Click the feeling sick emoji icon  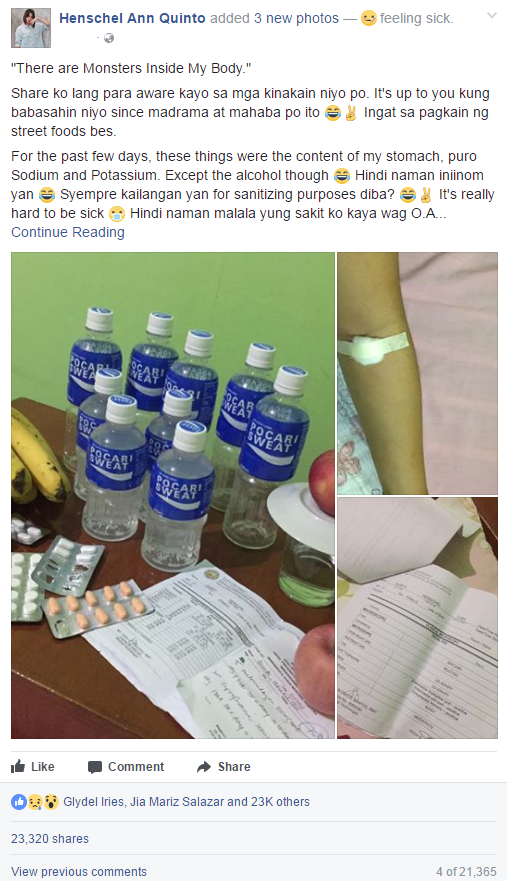(369, 19)
